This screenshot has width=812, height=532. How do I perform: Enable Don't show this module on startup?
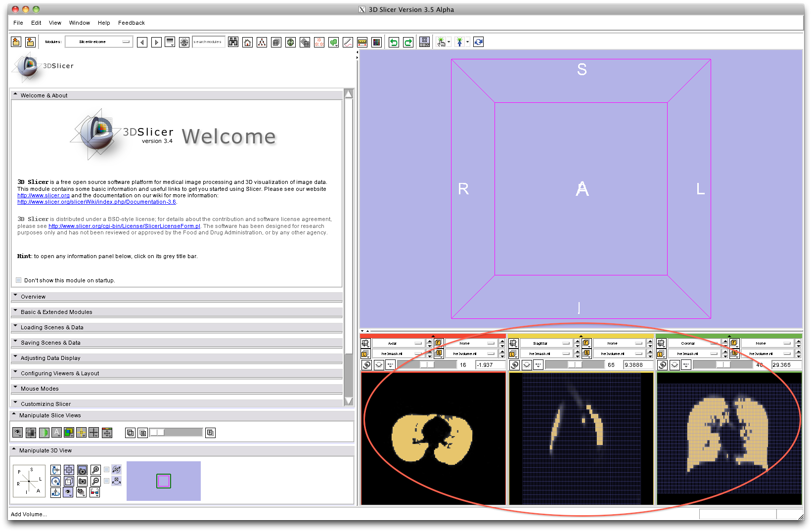click(x=19, y=280)
